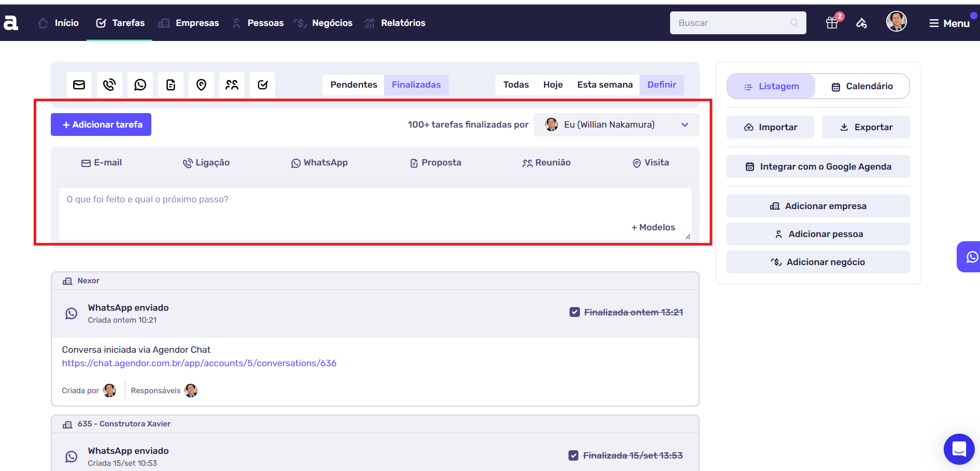Screen dimensions: 980x471
Task: Open the chat.agendor.com.br conversation link
Action: [x=199, y=363]
